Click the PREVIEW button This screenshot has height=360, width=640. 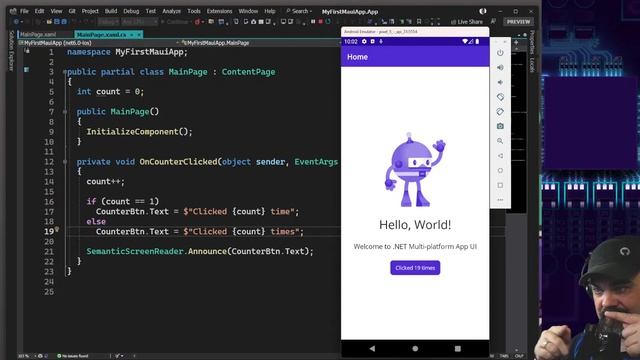point(519,22)
